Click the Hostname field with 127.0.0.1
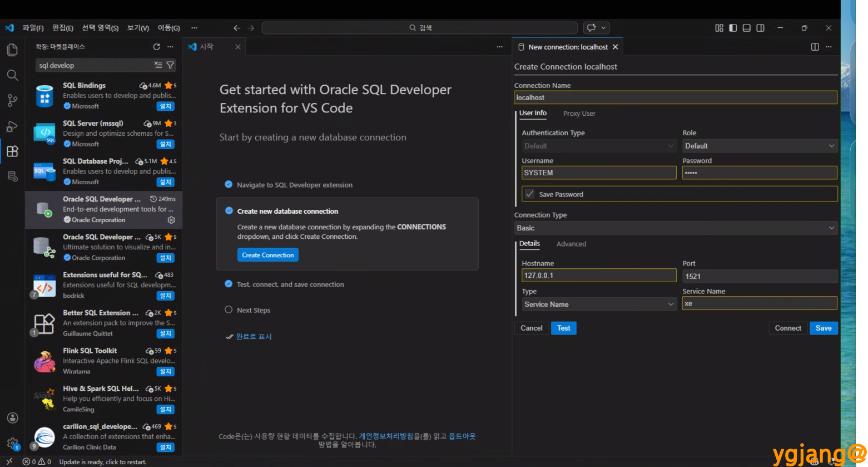Screen dimensions: 868x467 click(599, 275)
